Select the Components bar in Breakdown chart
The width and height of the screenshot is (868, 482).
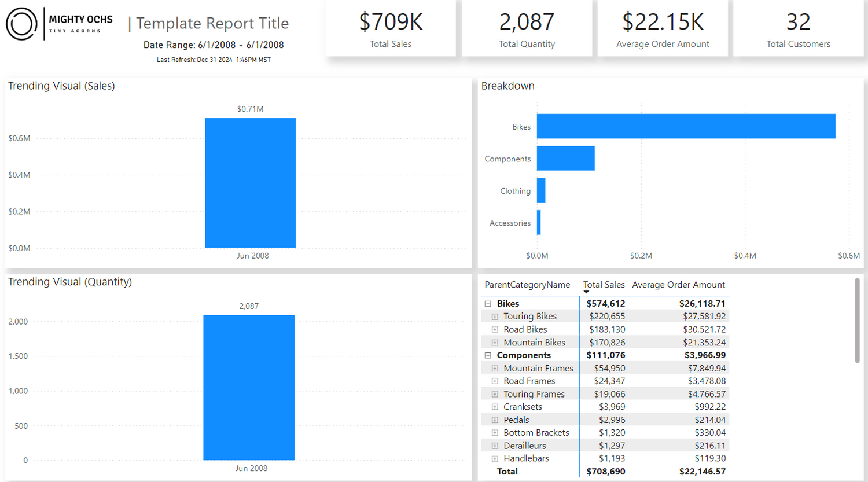tap(565, 159)
